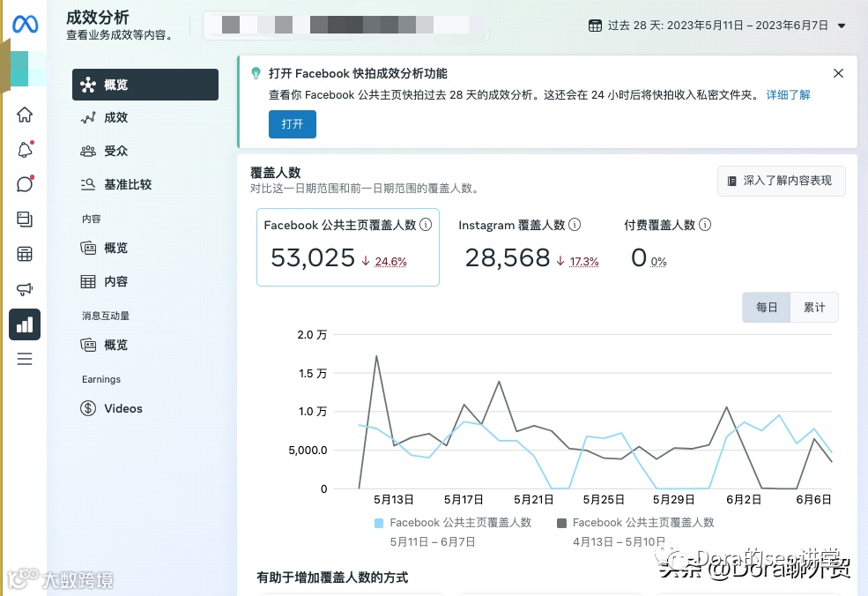Click the 17.3% decrease value
868x596 pixels.
pyautogui.click(x=584, y=261)
